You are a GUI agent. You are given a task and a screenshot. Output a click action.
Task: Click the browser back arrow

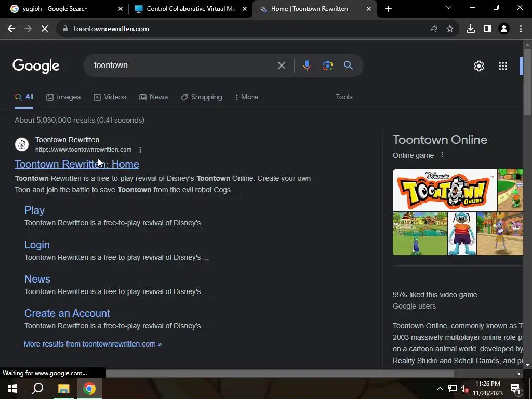point(11,29)
